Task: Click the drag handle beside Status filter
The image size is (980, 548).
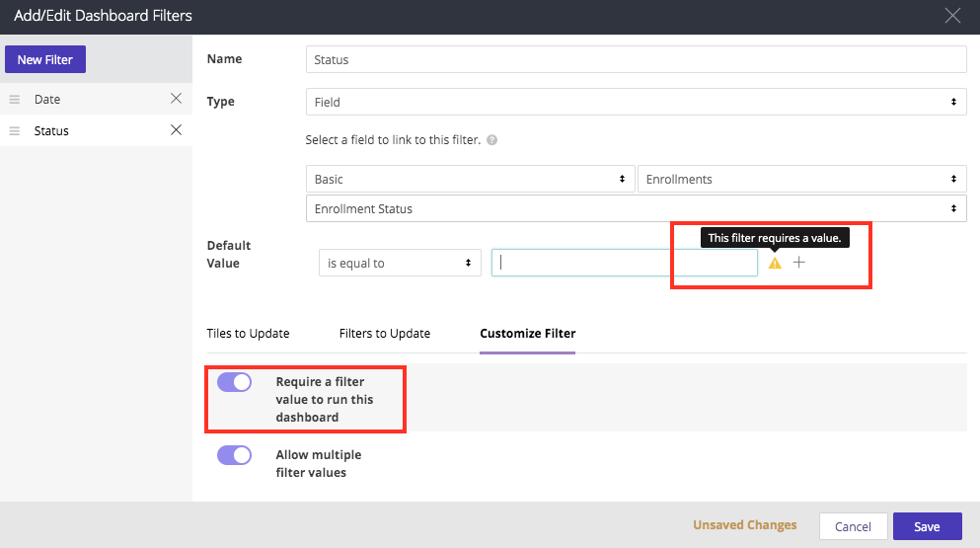Action: (x=15, y=130)
